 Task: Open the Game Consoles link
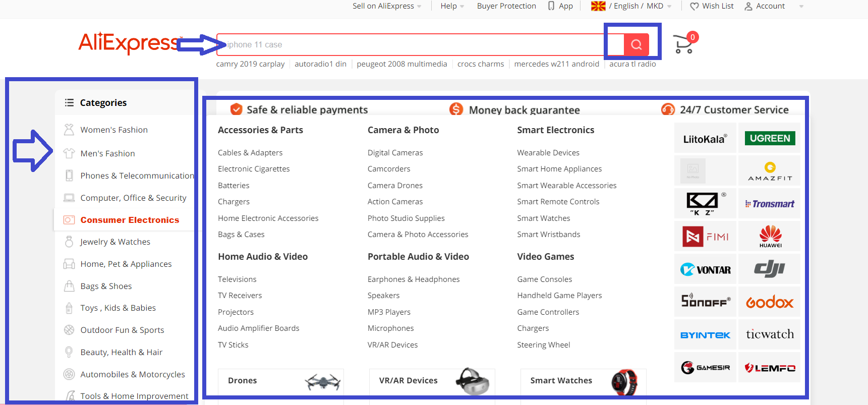(x=544, y=279)
